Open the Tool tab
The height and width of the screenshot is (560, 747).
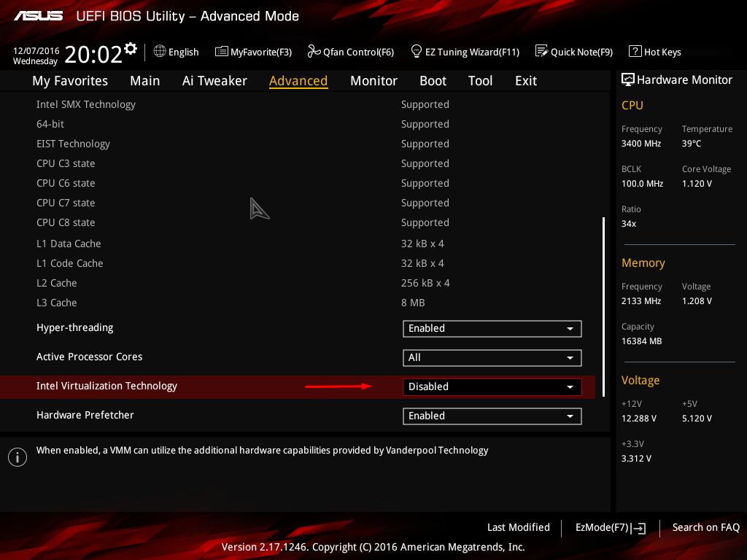click(480, 81)
